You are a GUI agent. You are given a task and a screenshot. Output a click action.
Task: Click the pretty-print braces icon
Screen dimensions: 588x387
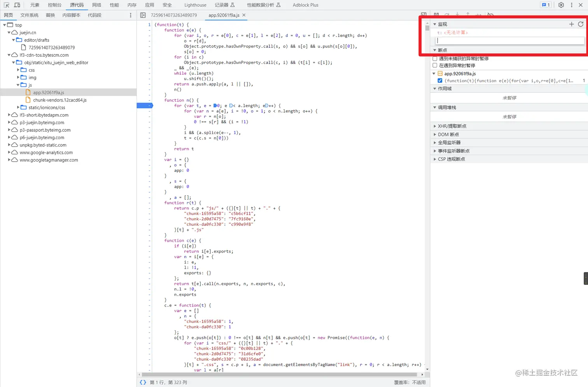143,382
